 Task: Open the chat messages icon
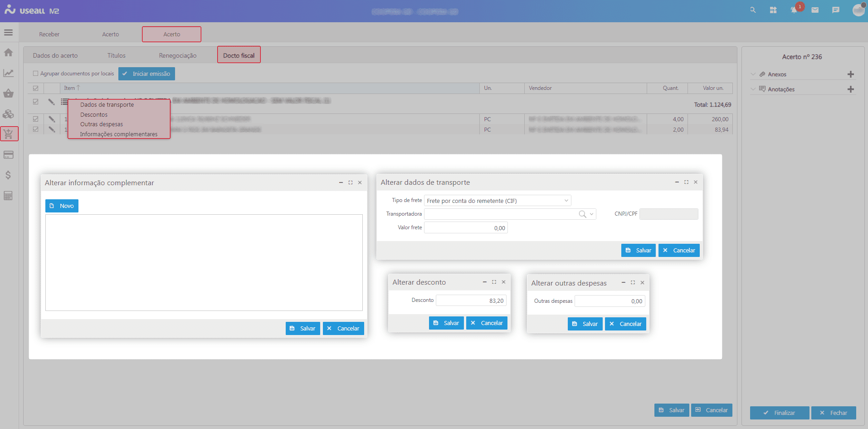836,10
